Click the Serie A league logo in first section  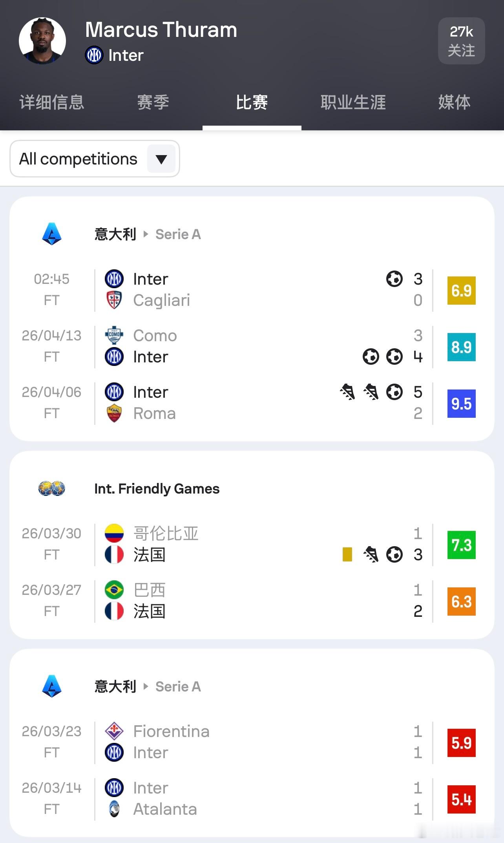coord(52,234)
